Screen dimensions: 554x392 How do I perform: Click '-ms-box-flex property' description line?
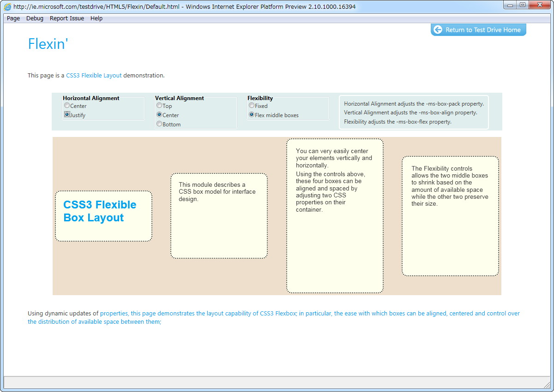(x=397, y=122)
